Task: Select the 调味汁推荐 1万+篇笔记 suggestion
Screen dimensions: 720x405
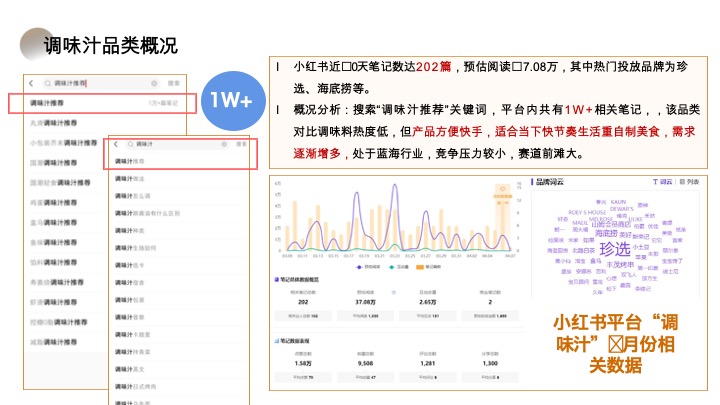Action: pyautogui.click(x=103, y=103)
